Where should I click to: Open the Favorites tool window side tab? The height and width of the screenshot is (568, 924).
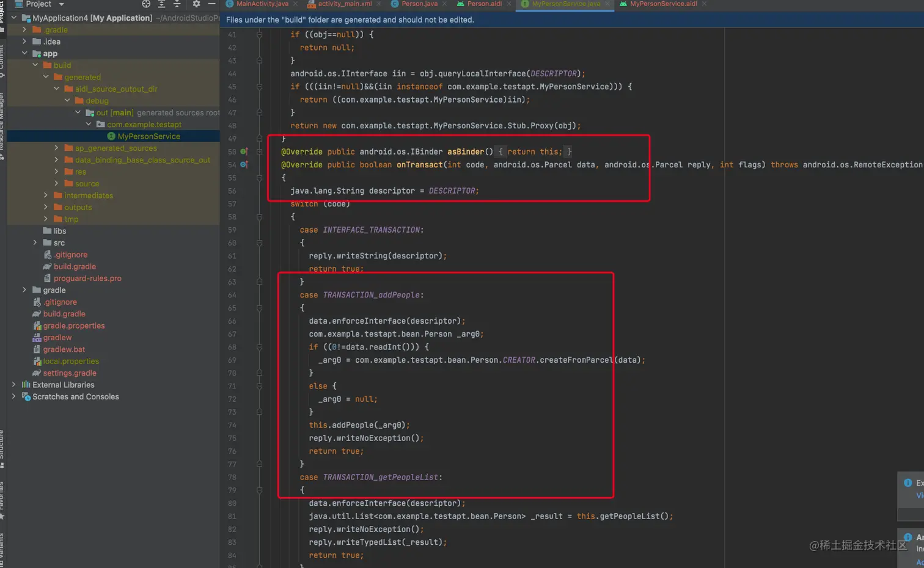2,501
